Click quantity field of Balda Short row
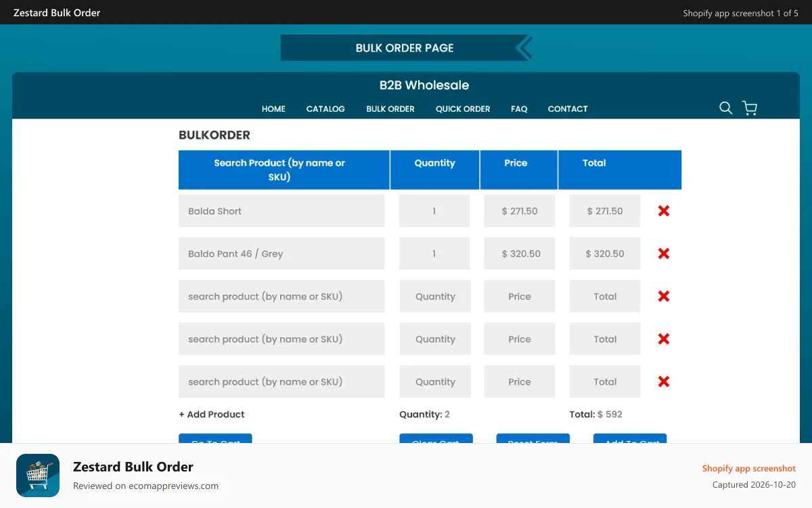The height and width of the screenshot is (508, 812). pyautogui.click(x=434, y=211)
